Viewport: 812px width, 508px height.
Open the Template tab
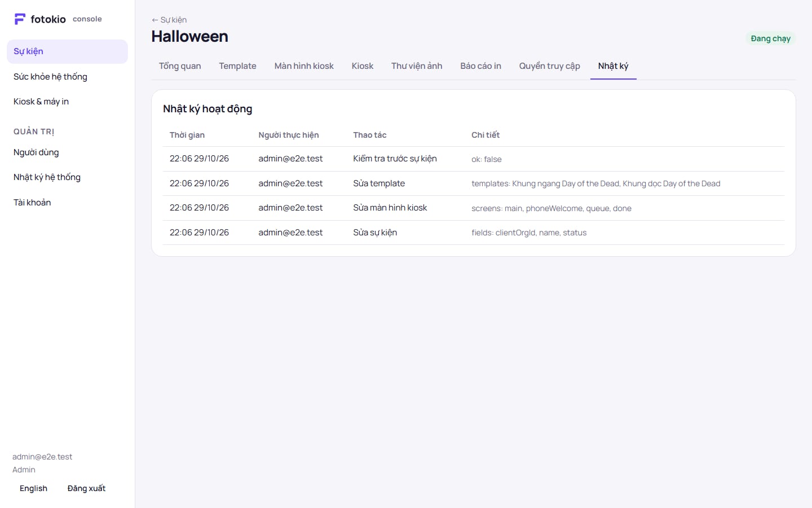point(237,66)
